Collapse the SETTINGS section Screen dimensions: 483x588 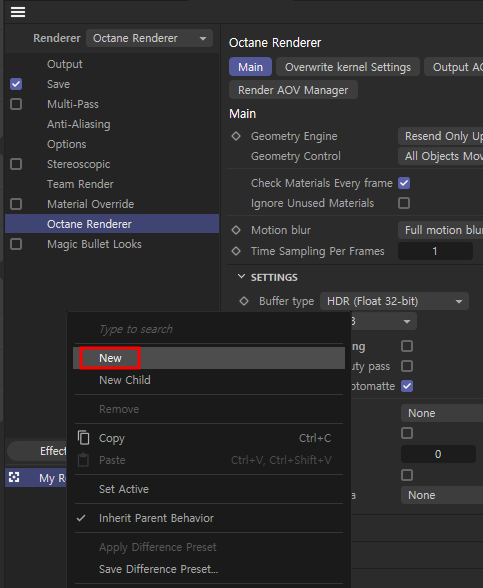point(242,277)
